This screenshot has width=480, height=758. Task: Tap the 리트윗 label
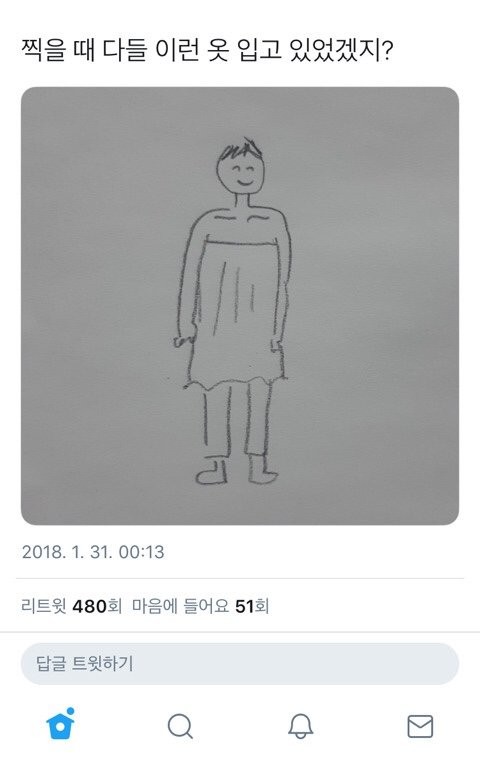coord(44,606)
